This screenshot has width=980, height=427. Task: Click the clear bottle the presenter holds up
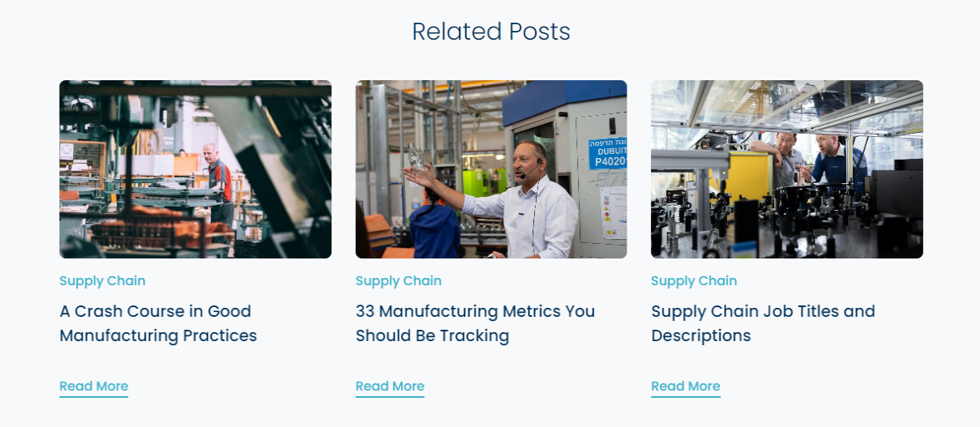coord(417,156)
